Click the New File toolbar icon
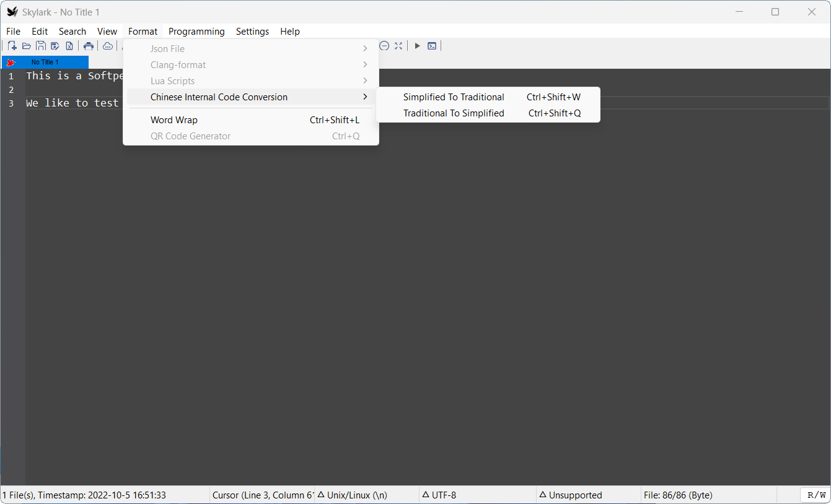831x504 pixels. tap(12, 46)
